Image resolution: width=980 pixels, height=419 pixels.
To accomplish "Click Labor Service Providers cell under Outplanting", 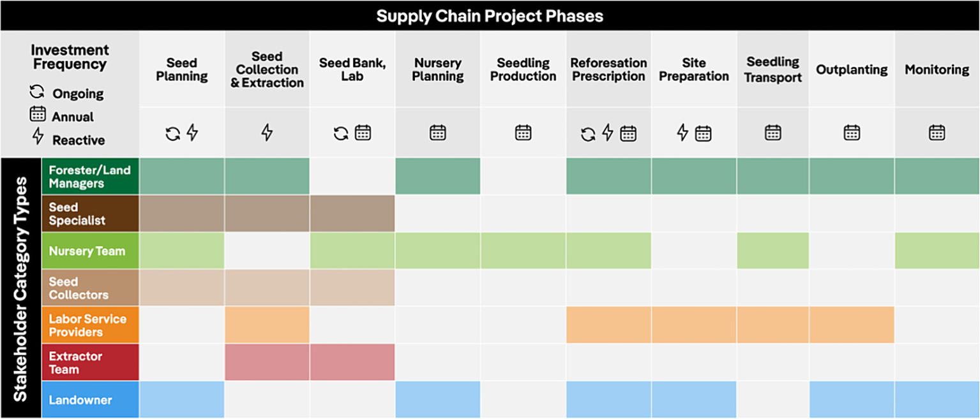I will click(852, 325).
